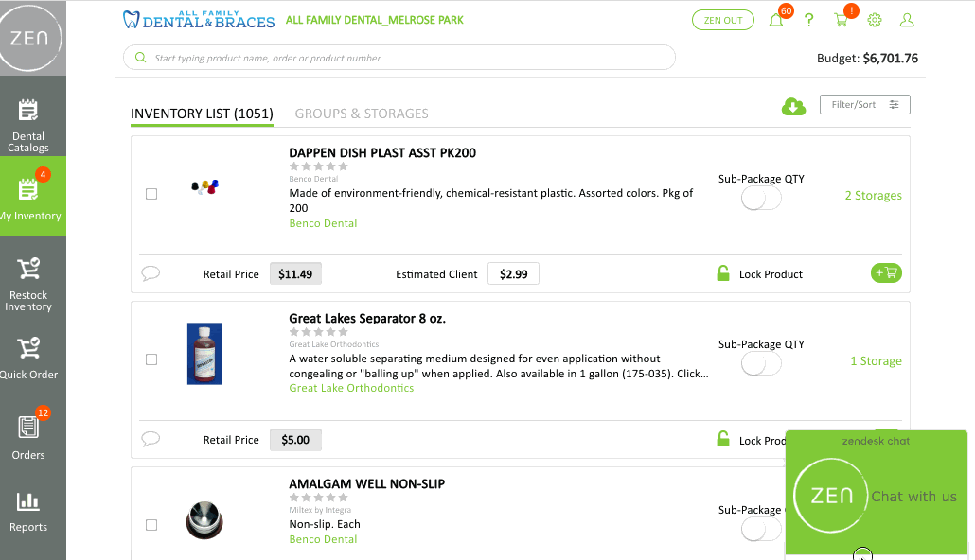The height and width of the screenshot is (560, 975).
Task: Select the Dappen Dish product checkbox
Action: [x=151, y=194]
